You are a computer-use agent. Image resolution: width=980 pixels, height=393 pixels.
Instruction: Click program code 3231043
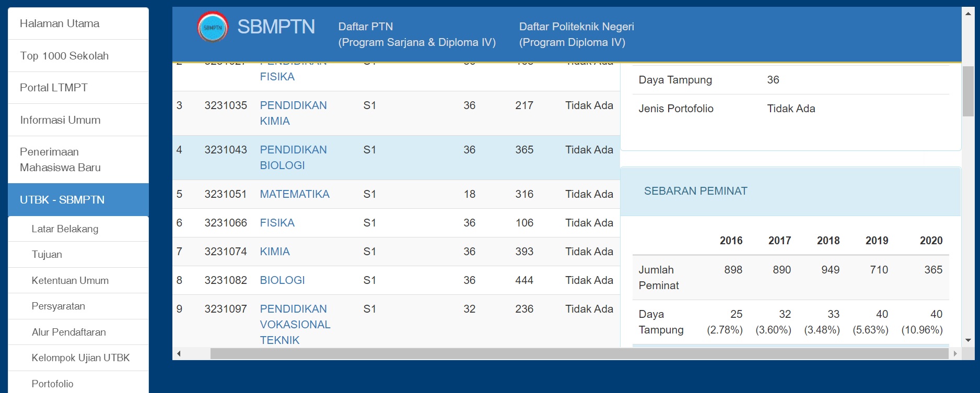coord(226,150)
